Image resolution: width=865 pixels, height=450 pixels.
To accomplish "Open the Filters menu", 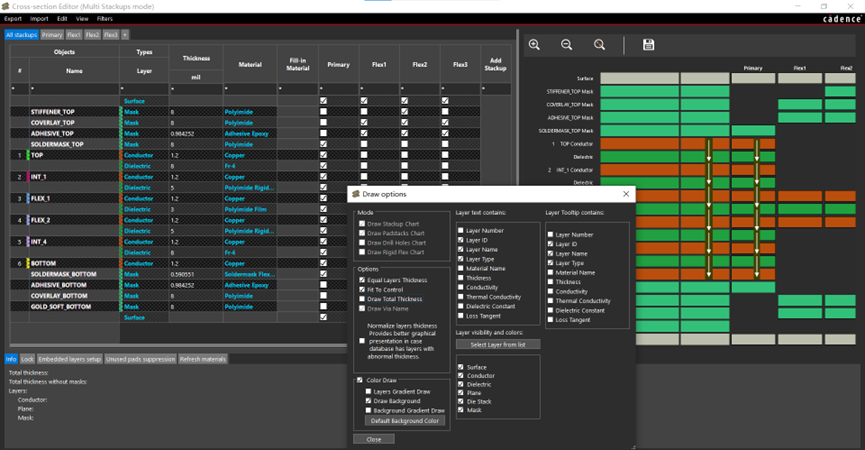I will pyautogui.click(x=105, y=19).
